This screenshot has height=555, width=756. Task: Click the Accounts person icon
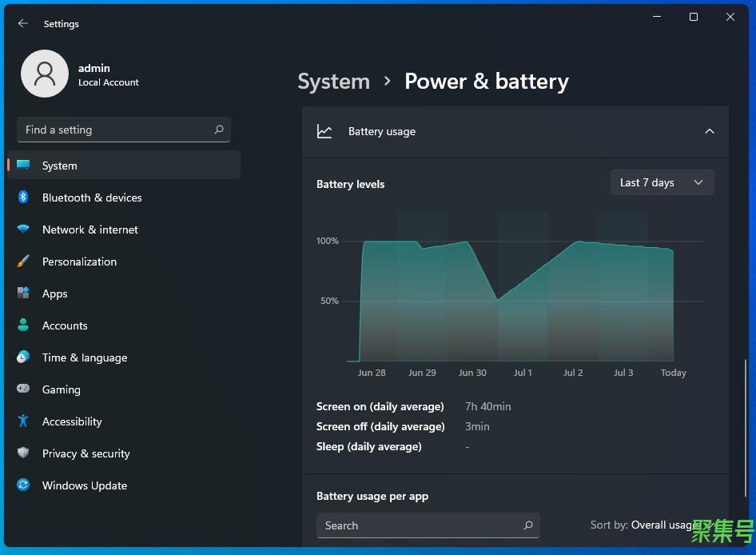tap(23, 325)
